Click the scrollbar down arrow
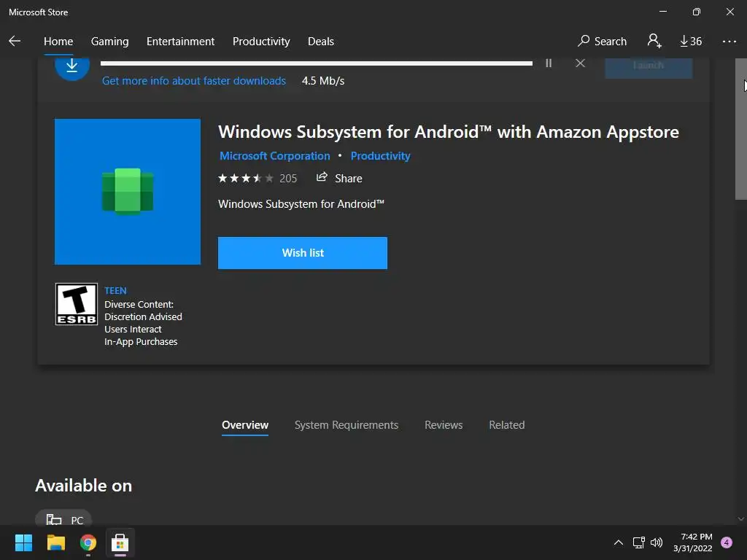747x560 pixels. pyautogui.click(x=741, y=519)
